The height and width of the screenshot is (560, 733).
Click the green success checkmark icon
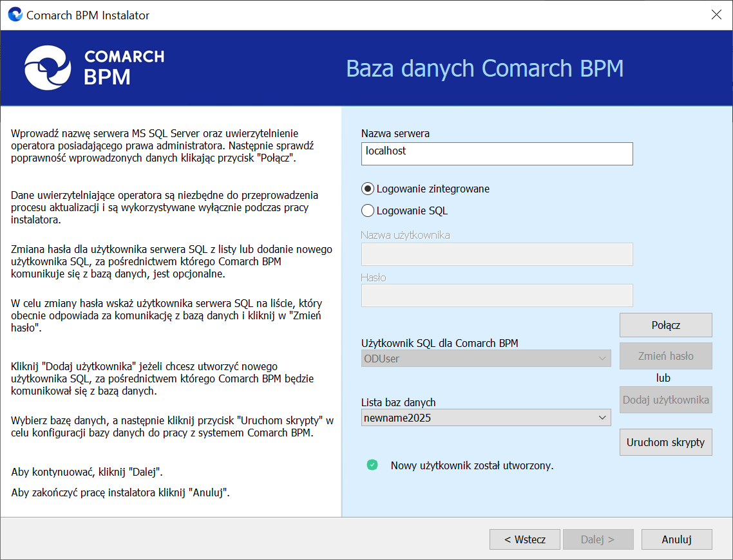[372, 465]
